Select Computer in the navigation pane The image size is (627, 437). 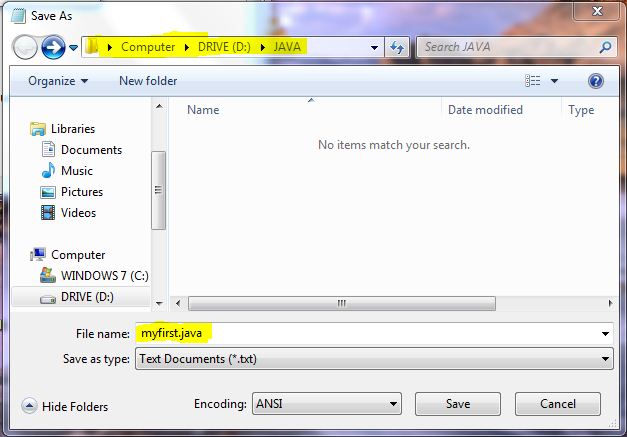tap(78, 255)
